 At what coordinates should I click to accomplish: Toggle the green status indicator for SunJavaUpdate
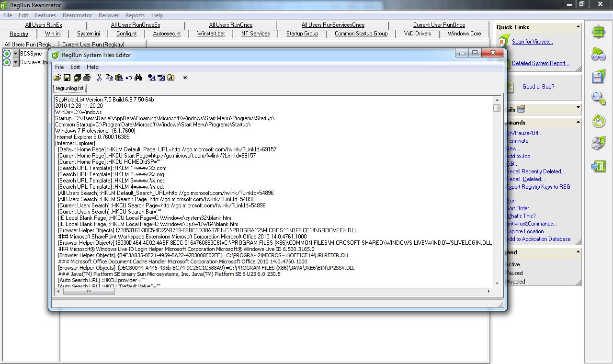pyautogui.click(x=7, y=62)
